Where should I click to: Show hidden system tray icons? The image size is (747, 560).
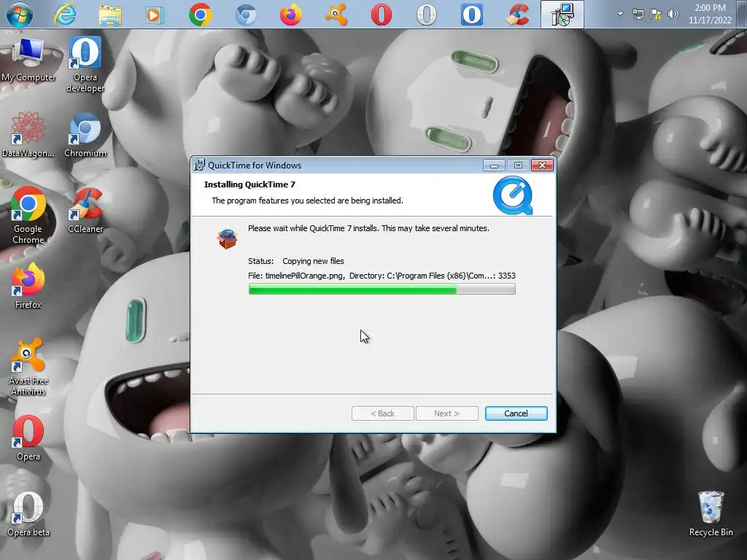(x=620, y=14)
